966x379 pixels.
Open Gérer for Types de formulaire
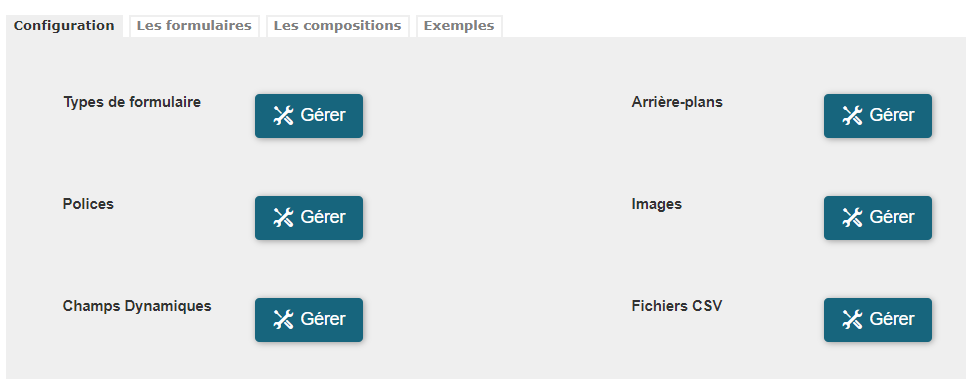point(309,116)
